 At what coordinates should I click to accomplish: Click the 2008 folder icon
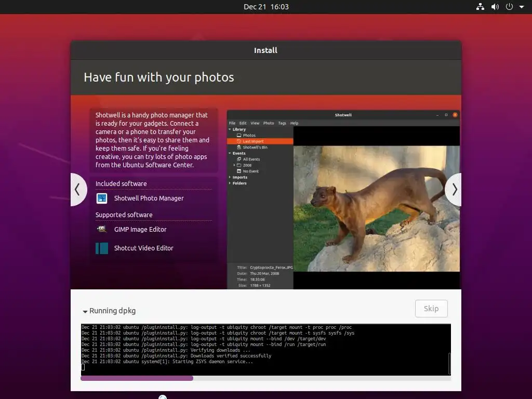point(239,165)
